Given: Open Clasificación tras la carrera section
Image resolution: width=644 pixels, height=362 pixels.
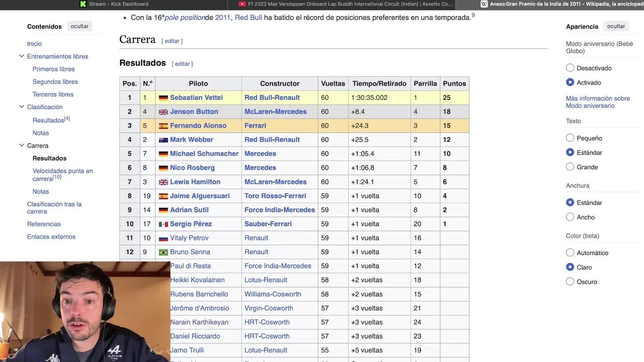Looking at the screenshot, I should [54, 208].
